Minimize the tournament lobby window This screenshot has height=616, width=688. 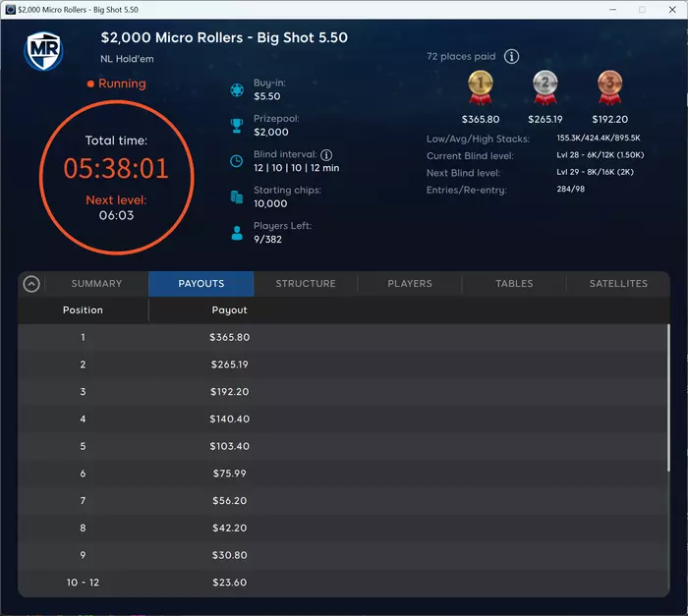tap(613, 10)
